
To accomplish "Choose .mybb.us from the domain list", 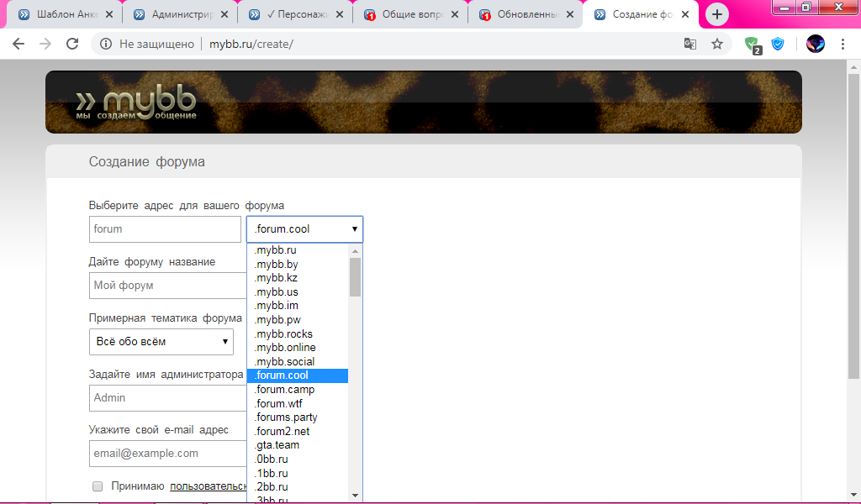I will click(x=297, y=292).
